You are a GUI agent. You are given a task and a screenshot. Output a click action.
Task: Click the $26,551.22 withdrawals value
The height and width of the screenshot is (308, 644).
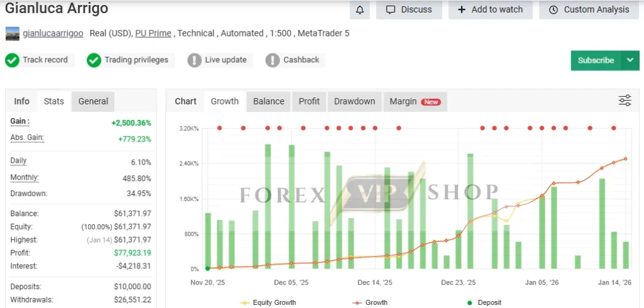[x=132, y=300]
